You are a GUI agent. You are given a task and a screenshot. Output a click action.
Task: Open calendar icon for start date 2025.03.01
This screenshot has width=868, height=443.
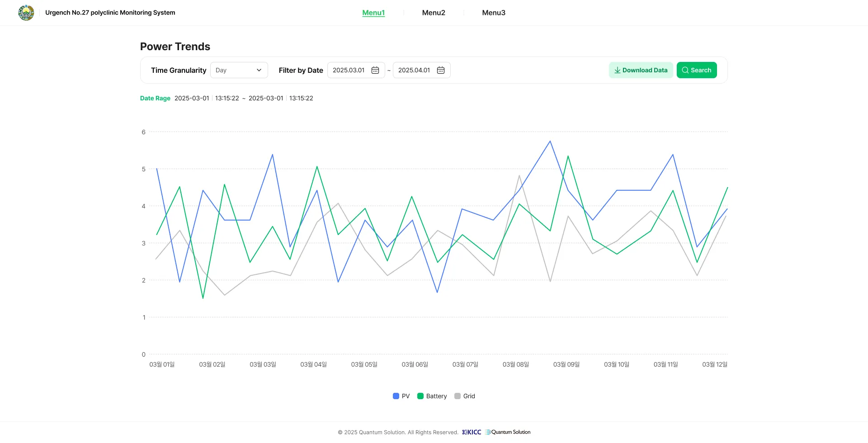375,70
